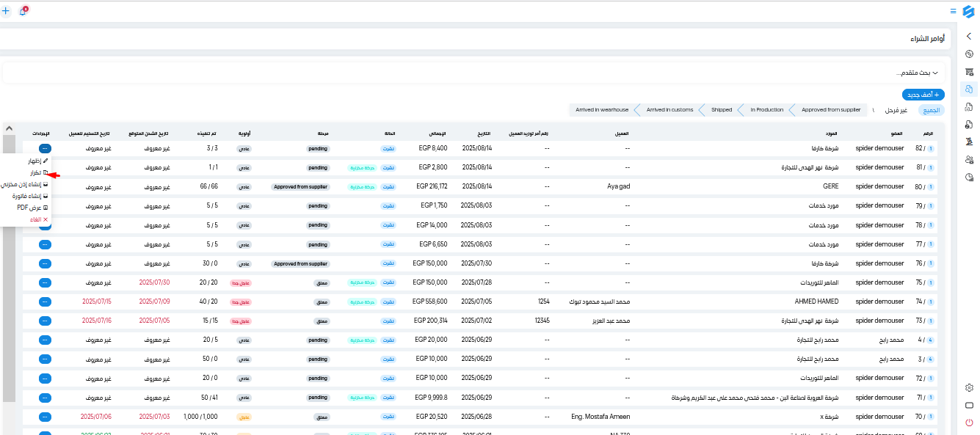Click the أوامر الشراء page title

(x=927, y=38)
